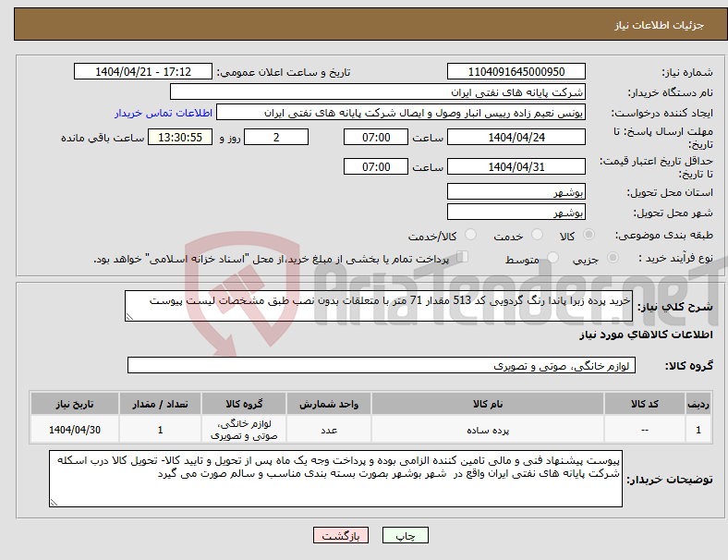Image resolution: width=728 pixels, height=560 pixels.
Task: Click the توضیحات خریدار label
Action: pyautogui.click(x=670, y=480)
